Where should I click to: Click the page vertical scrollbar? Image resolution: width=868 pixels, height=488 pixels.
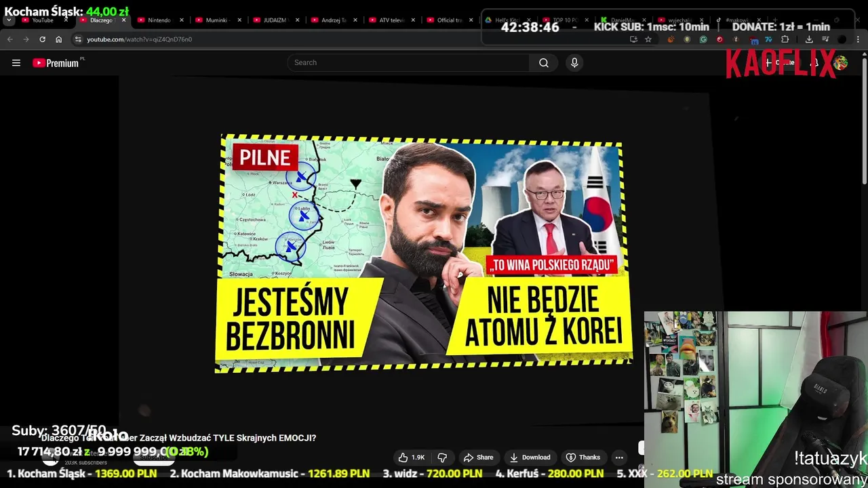click(864, 122)
